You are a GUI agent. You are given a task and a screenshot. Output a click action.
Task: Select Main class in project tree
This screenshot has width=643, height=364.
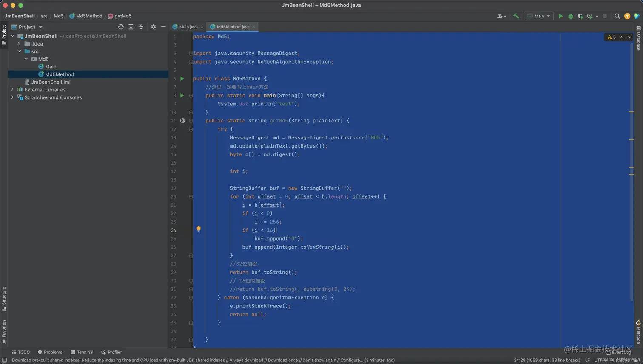(47, 67)
